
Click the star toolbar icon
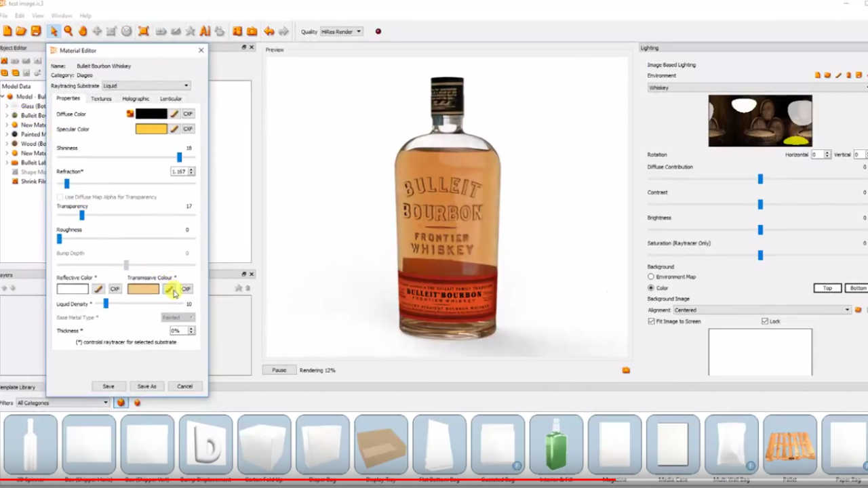click(x=191, y=31)
